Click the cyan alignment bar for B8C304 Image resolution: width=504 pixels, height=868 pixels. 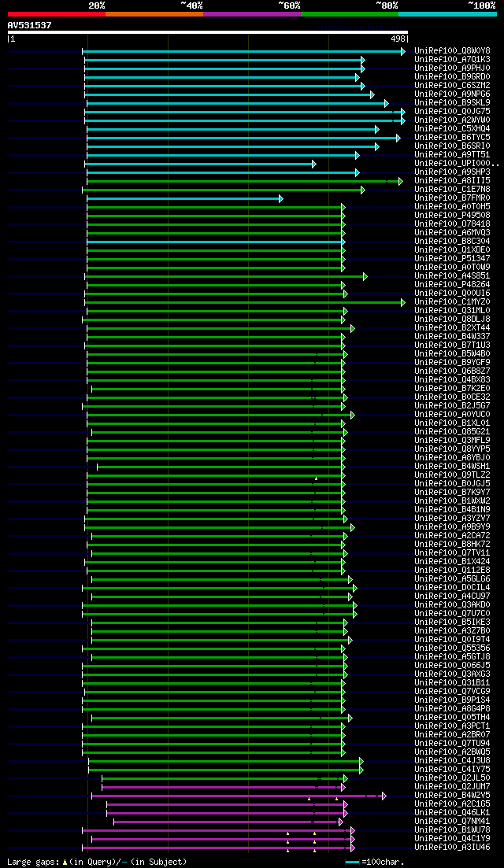pos(216,242)
